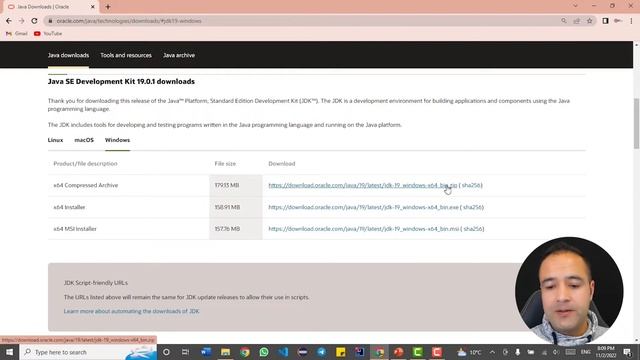Open the notification center
640x360 pixels.
click(627, 352)
